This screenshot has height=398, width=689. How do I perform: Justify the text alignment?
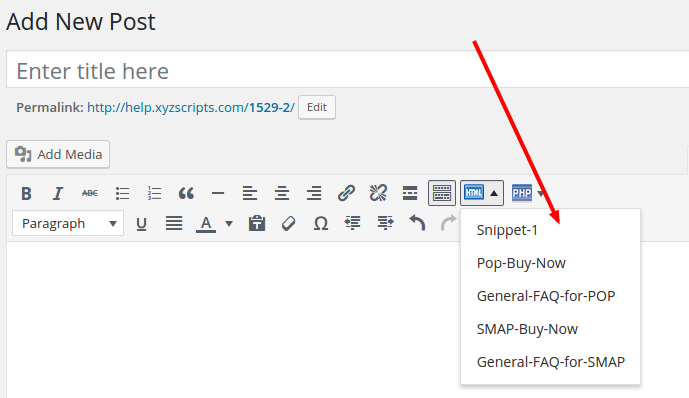(174, 224)
